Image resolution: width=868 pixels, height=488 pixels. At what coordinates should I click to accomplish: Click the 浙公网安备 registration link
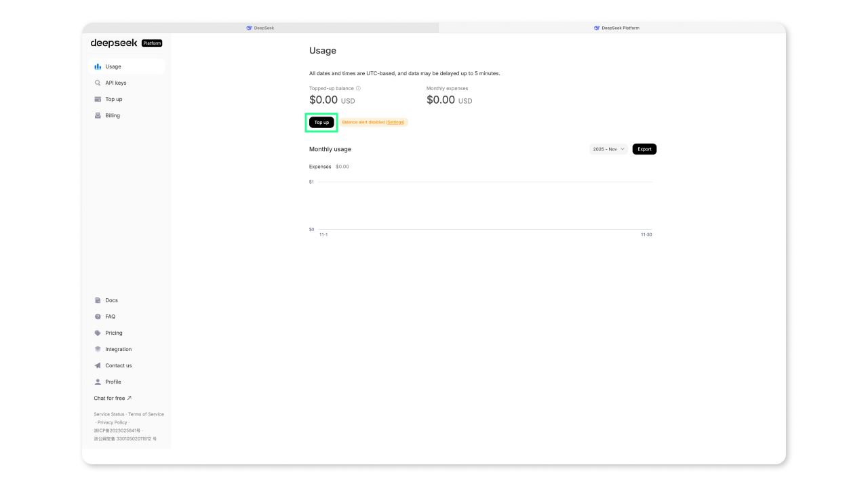[125, 439]
